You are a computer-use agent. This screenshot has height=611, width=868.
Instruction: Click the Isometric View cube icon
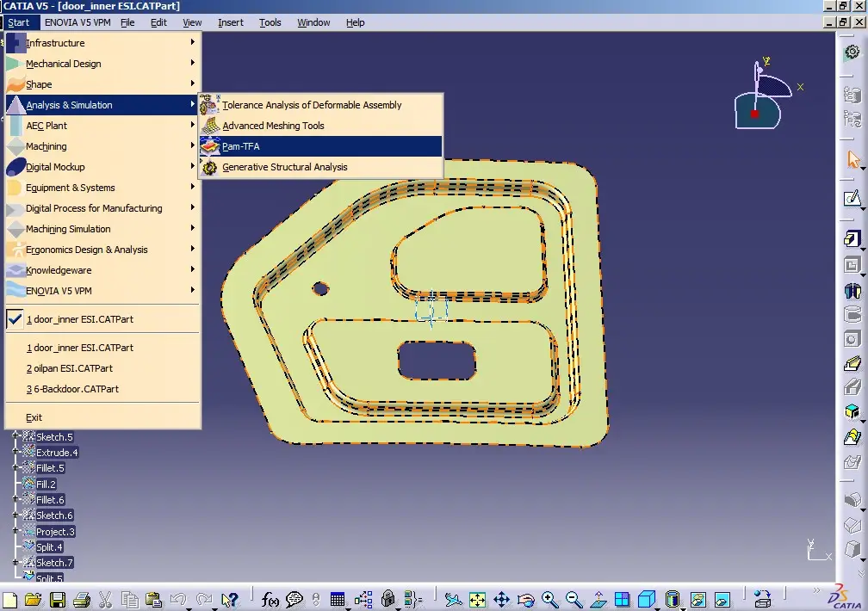point(646,599)
